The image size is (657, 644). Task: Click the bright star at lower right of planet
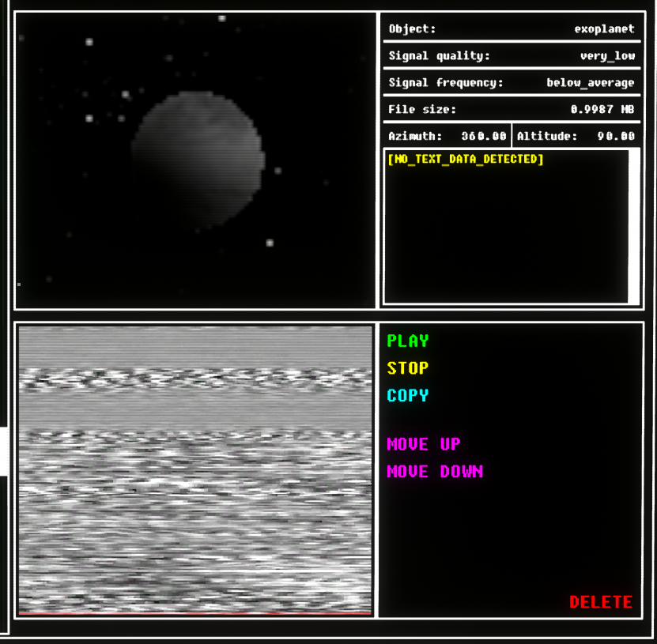pos(270,243)
